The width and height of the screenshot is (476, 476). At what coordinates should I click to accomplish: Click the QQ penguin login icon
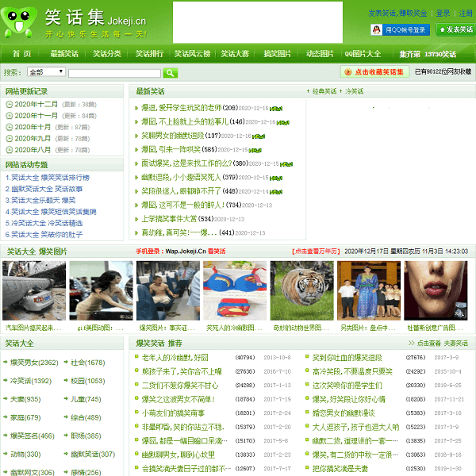376,29
